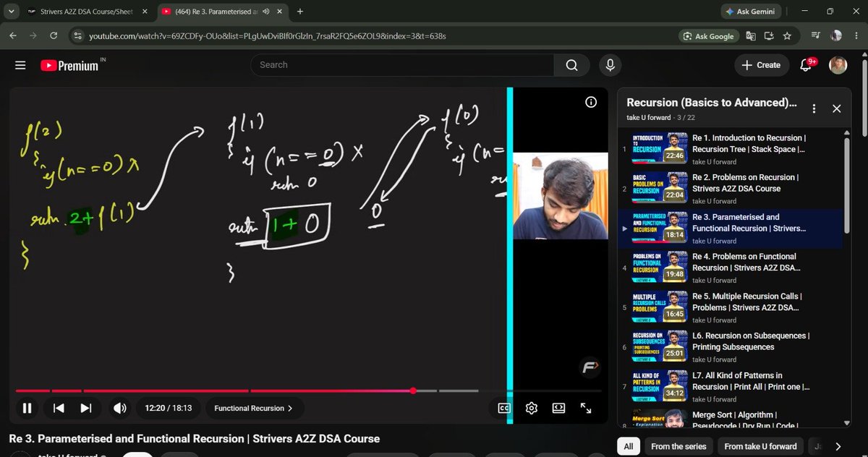
Task: Open the tab search dropdown arrow
Action: coord(11,12)
